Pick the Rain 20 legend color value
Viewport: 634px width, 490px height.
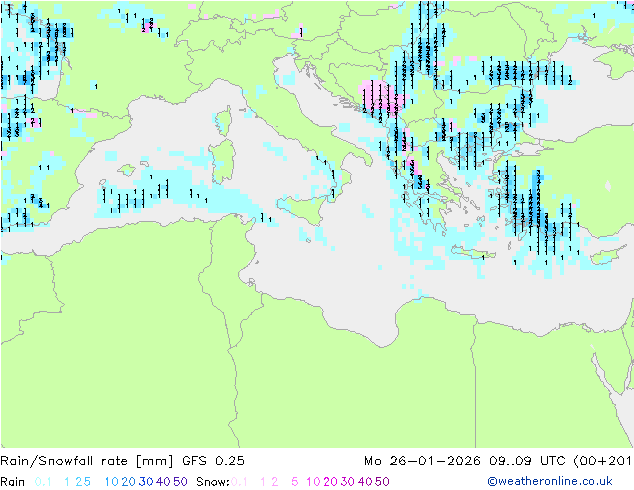[128, 482]
